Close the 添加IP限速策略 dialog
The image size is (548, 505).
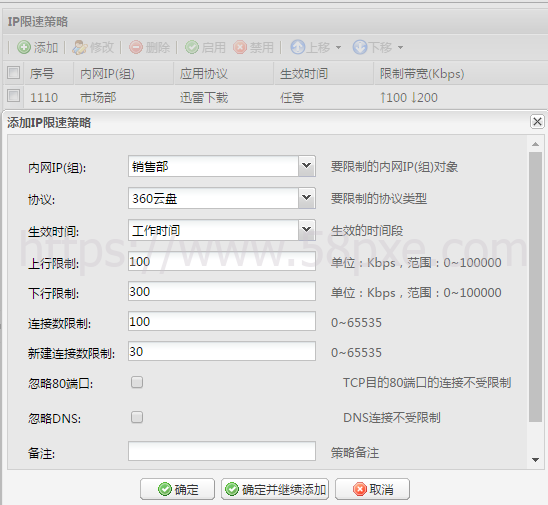(537, 122)
